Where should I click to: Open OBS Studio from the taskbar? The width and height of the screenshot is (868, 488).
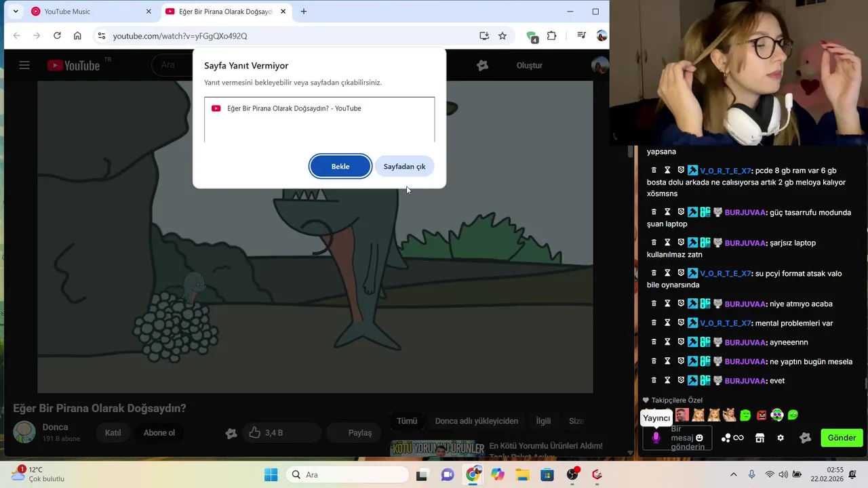572,474
